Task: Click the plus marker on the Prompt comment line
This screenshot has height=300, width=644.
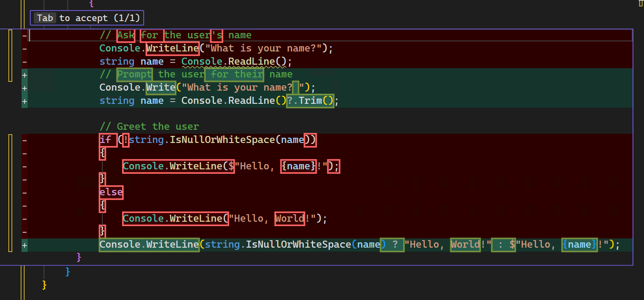Action: (25, 74)
